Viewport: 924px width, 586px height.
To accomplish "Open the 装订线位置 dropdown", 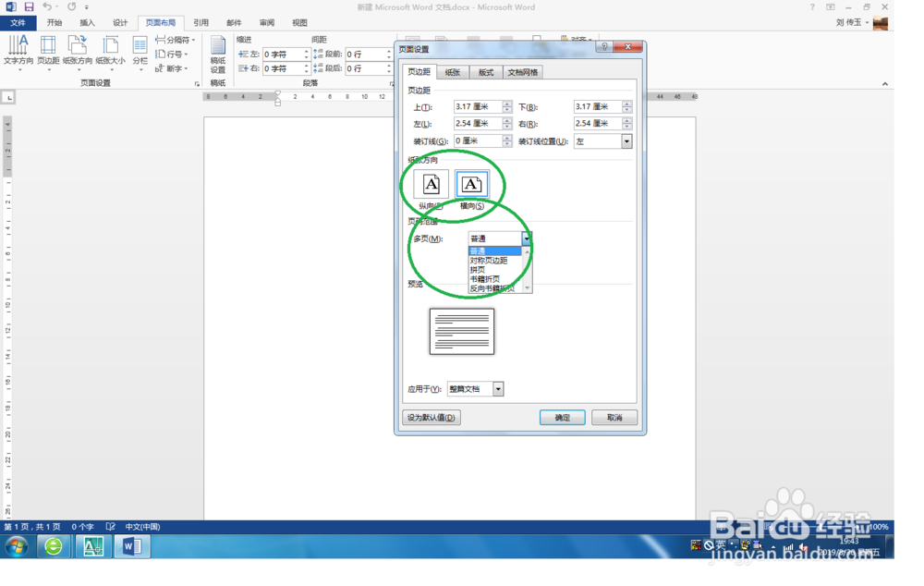I will [x=625, y=140].
